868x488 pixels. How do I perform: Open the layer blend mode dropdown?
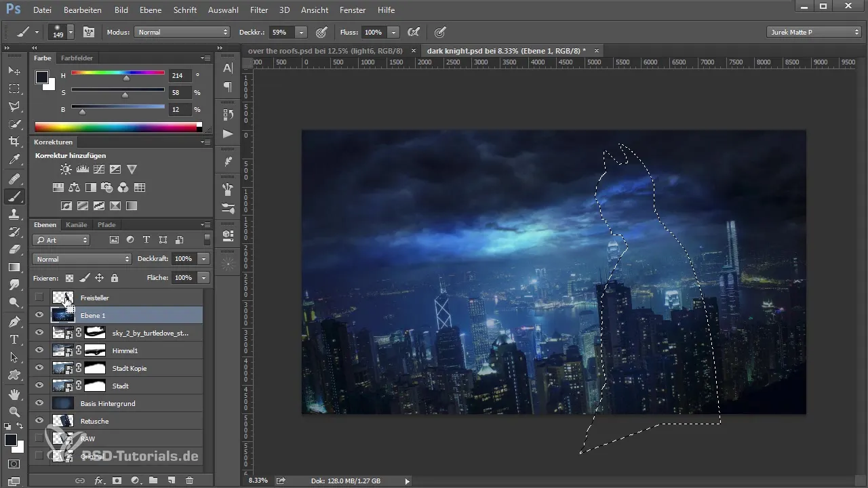click(x=82, y=259)
